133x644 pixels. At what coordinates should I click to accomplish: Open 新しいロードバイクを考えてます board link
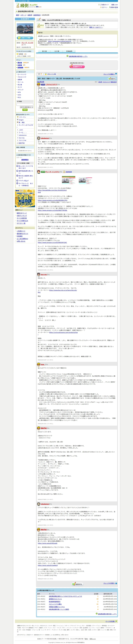[x=26, y=167]
